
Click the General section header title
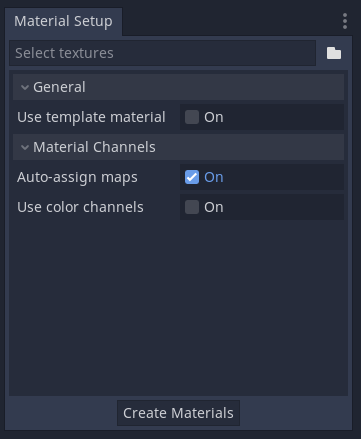tap(59, 87)
